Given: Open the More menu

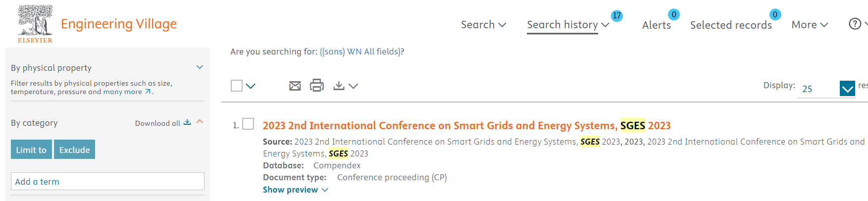Looking at the screenshot, I should (810, 25).
